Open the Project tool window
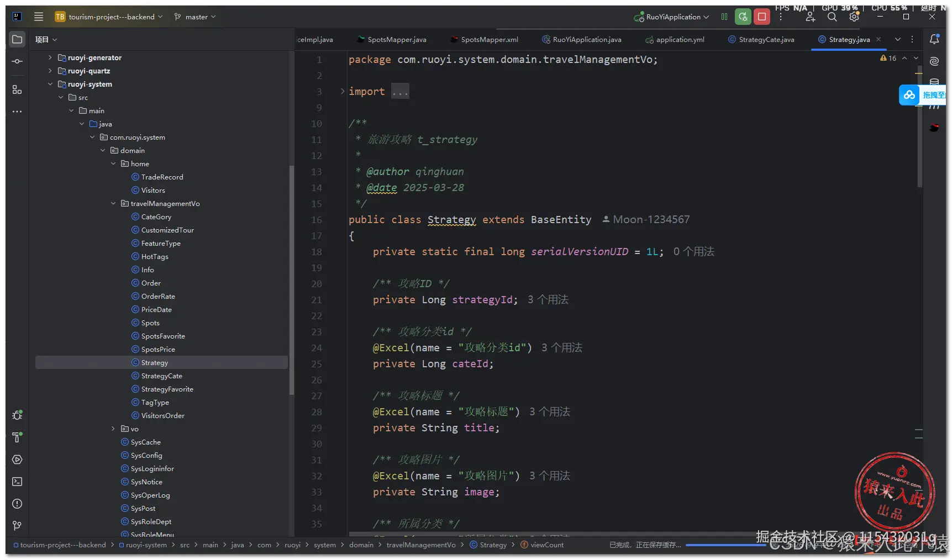Screen dimensions: 952x560 tap(17, 39)
